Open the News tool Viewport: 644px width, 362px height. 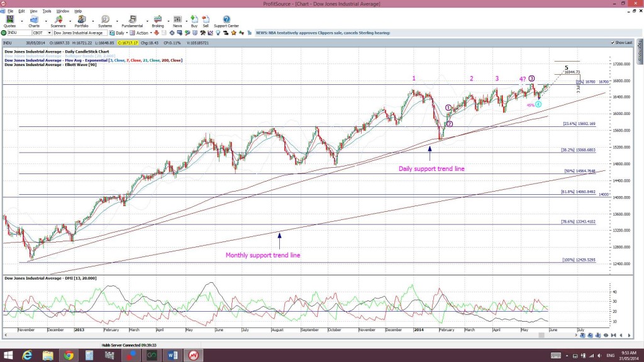click(177, 21)
